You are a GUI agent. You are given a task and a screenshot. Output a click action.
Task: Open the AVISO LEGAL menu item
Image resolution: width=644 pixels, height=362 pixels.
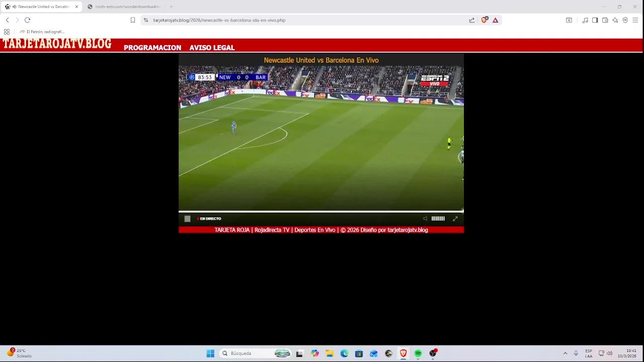212,48
